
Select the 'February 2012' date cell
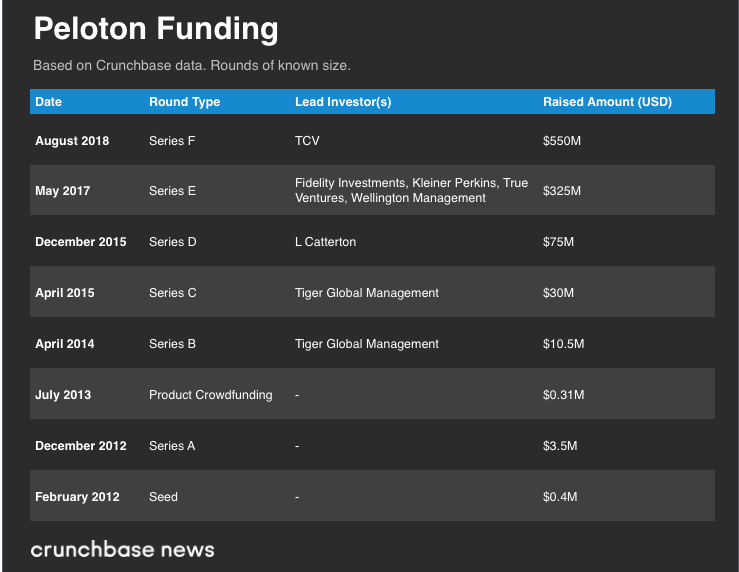(77, 497)
